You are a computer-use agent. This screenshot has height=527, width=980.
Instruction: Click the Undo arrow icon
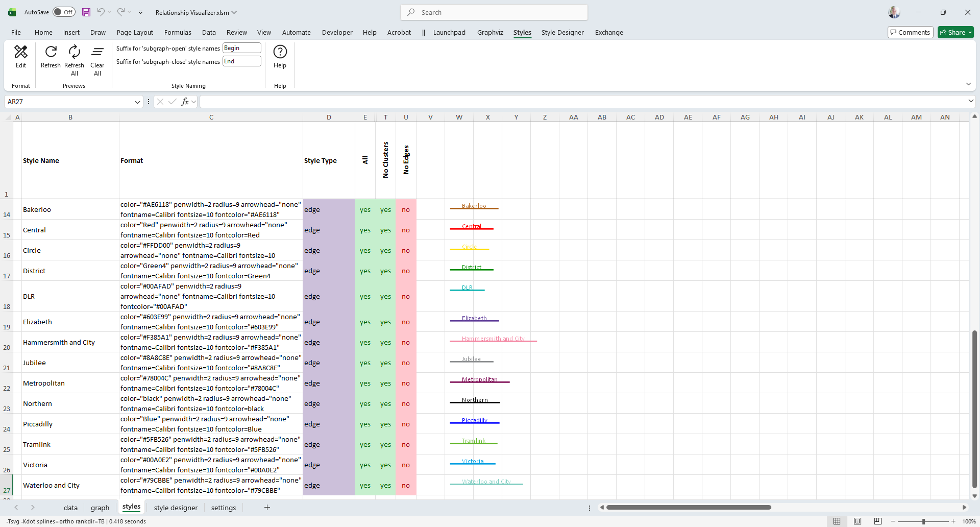101,12
